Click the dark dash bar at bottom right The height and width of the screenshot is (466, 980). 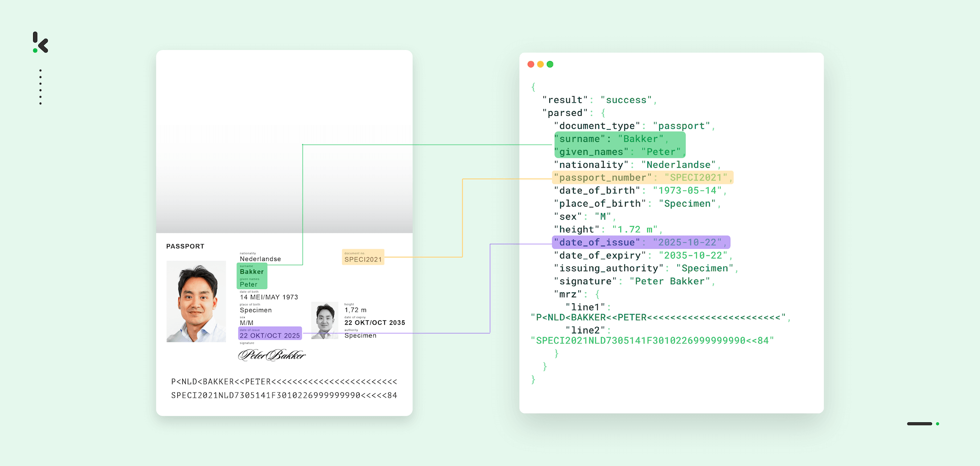(x=919, y=424)
